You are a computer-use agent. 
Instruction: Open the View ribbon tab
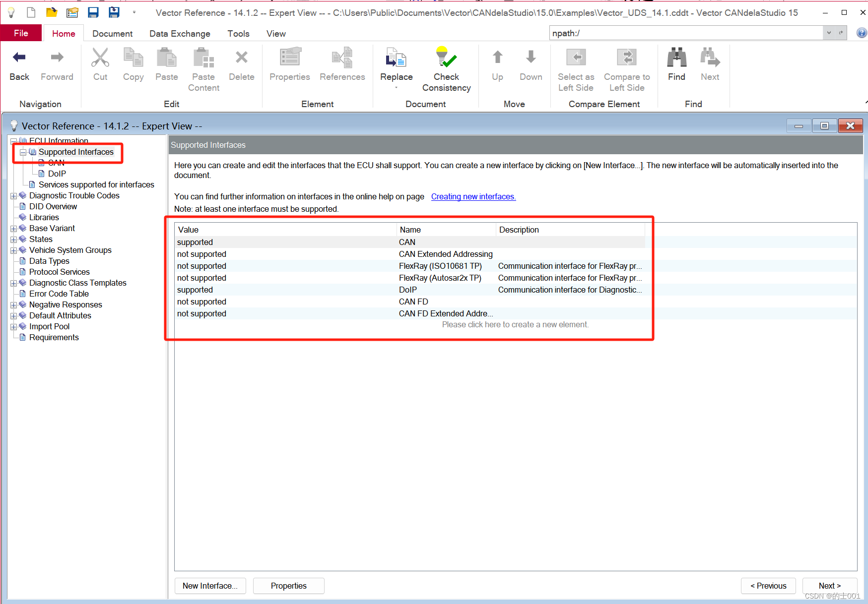276,33
